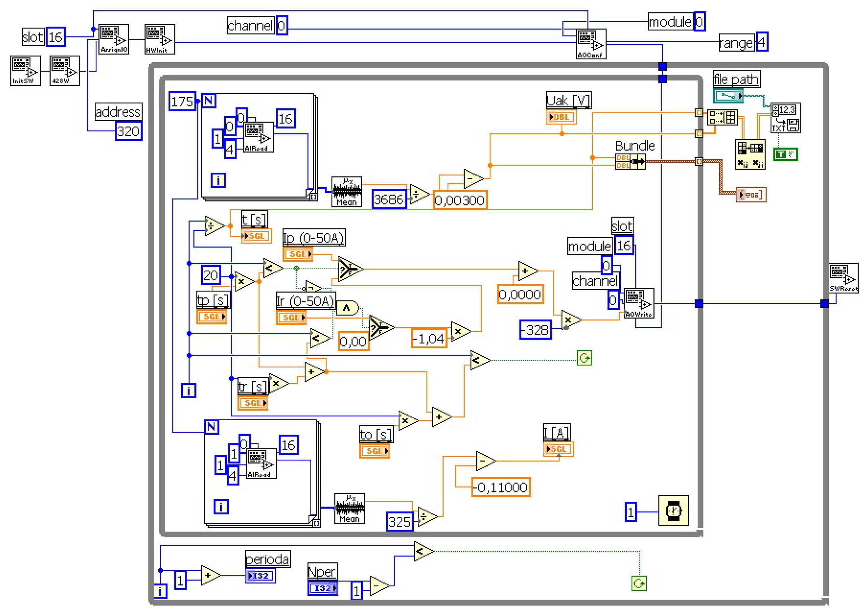Click the HWInit subVI icon
The height and width of the screenshot is (616, 868).
point(160,39)
